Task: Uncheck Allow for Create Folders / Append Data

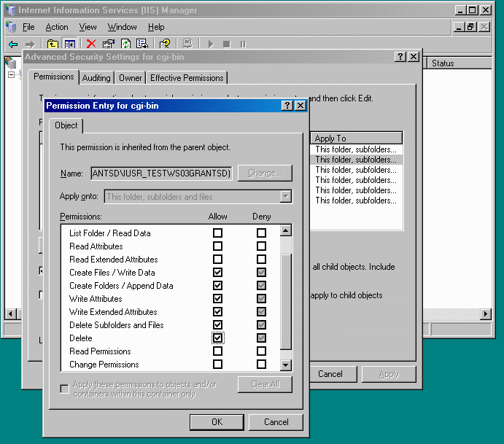Action: (x=217, y=286)
